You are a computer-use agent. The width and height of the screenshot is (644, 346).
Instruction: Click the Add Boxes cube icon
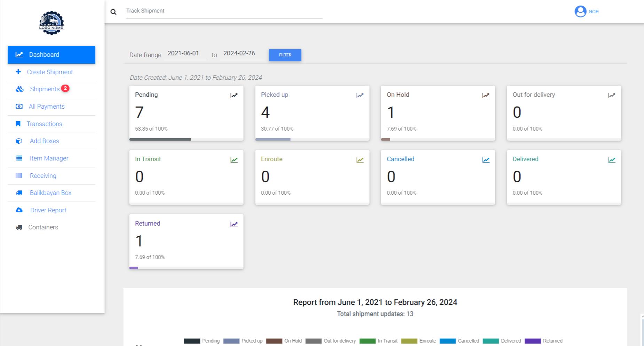pos(19,141)
